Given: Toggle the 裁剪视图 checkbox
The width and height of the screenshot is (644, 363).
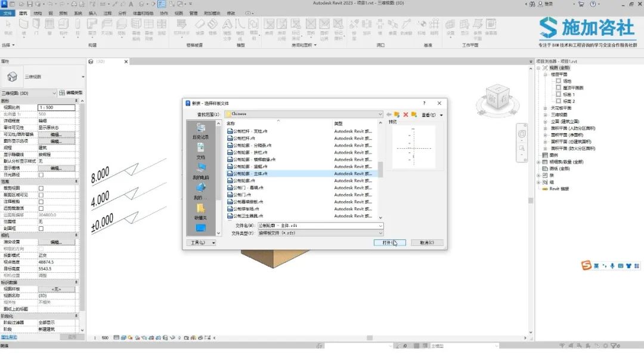Looking at the screenshot, I should [41, 188].
